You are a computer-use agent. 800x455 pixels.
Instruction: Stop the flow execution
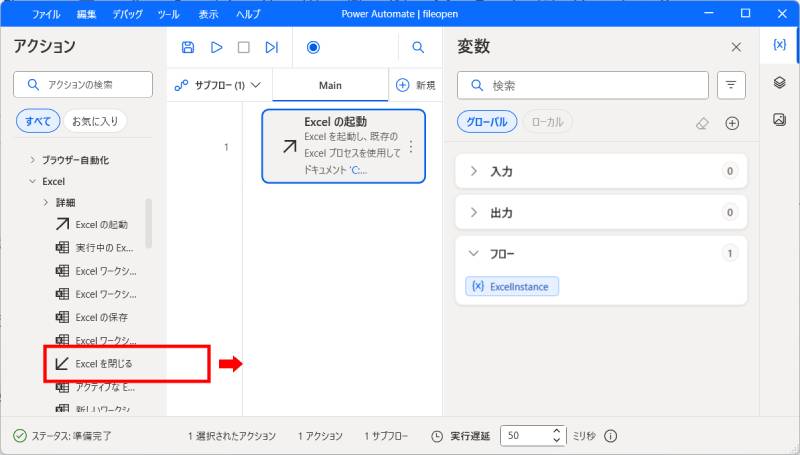pyautogui.click(x=244, y=47)
